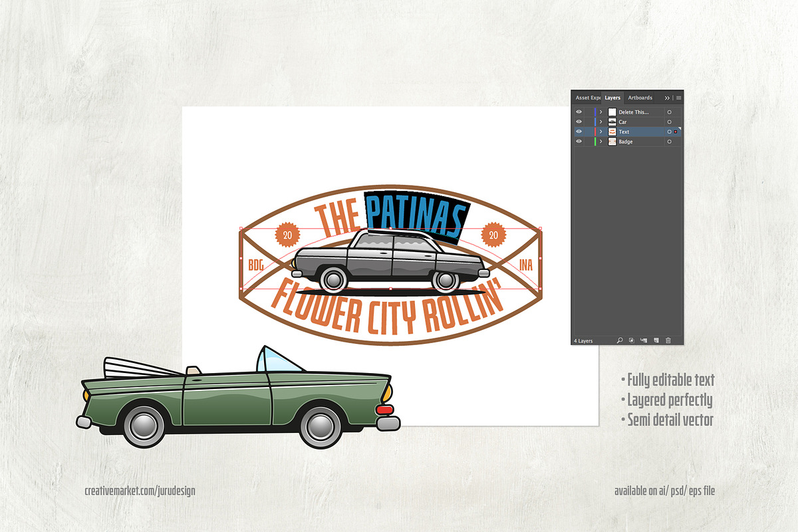
Task: Toggle lock column on Car layer
Action: pyautogui.click(x=589, y=122)
